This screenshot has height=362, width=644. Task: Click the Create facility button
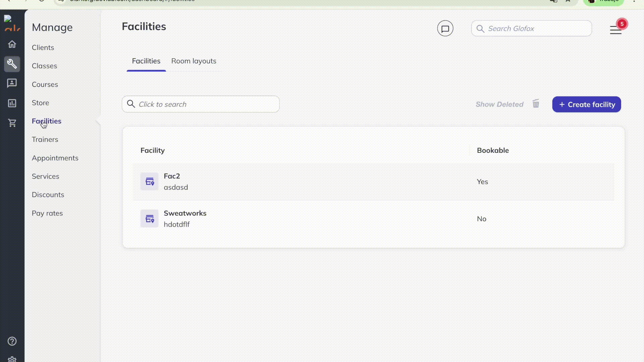(586, 104)
